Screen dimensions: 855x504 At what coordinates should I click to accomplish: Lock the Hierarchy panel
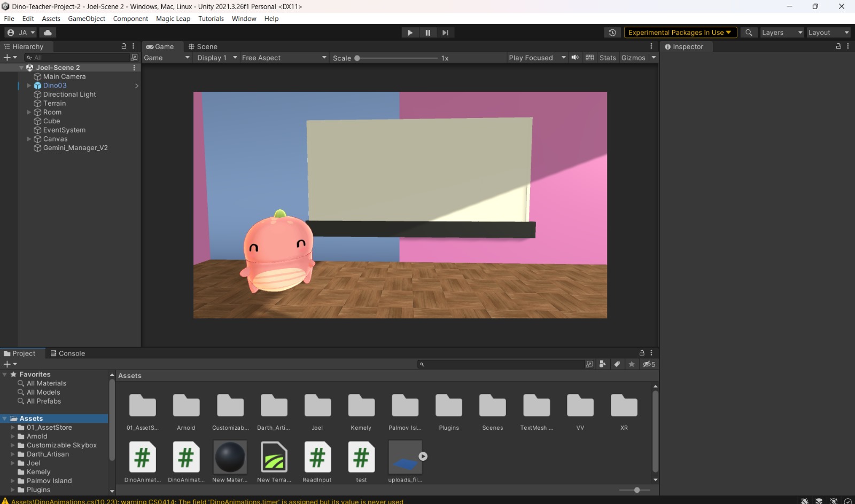pyautogui.click(x=124, y=46)
